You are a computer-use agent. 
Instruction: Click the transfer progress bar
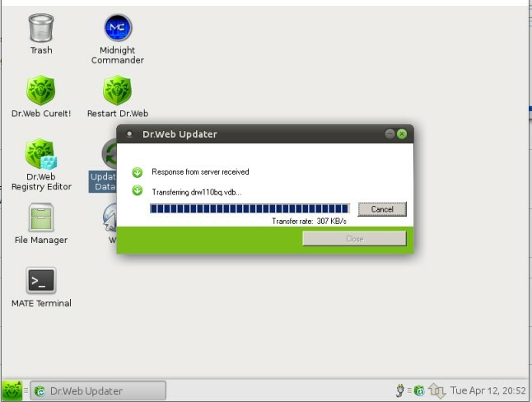click(250, 209)
